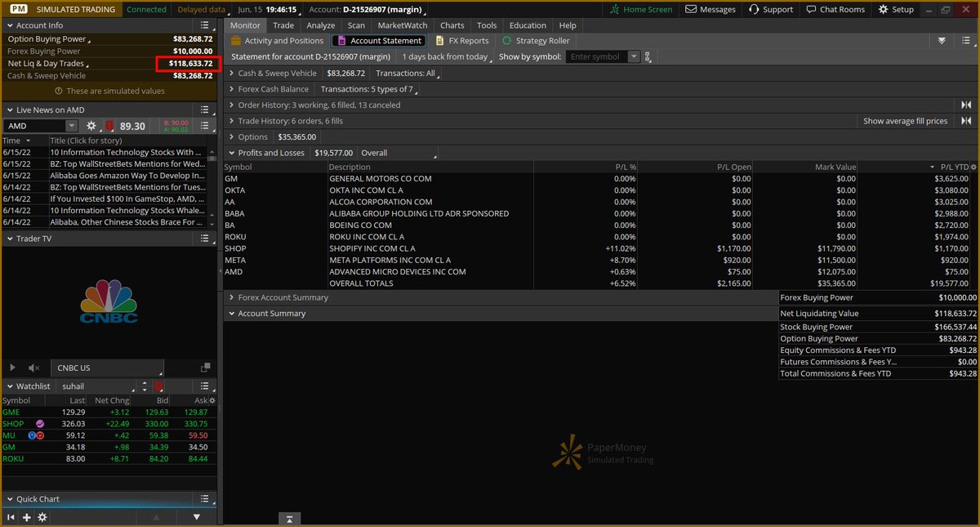Screen dimensions: 980x527
Task: Add a gadget with plus icon
Action: [26, 517]
